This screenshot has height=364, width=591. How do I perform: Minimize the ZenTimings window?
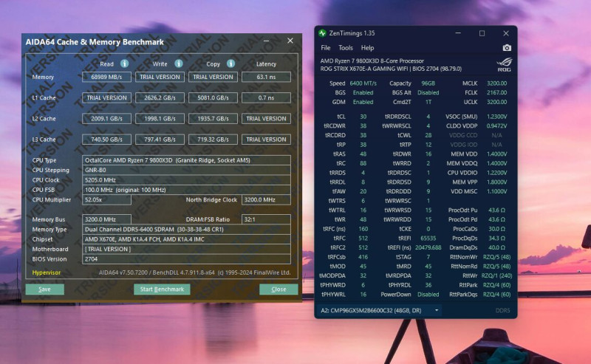pos(458,33)
